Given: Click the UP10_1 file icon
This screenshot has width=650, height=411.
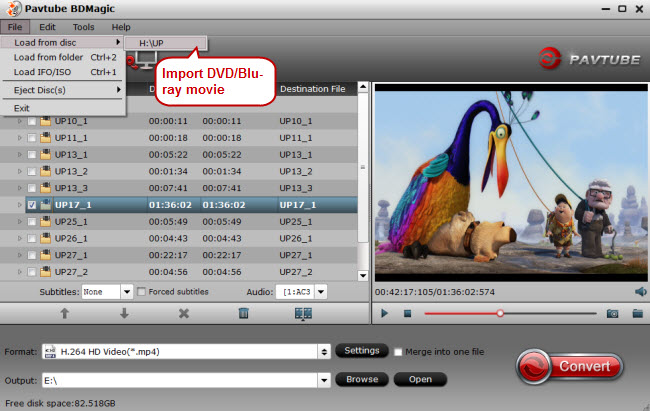Looking at the screenshot, I should click(46, 121).
